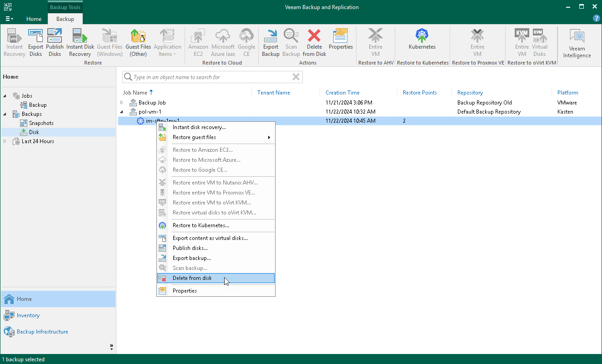The image size is (602, 364).
Task: Choose Instant disk recovery from context menu
Action: click(x=216, y=127)
